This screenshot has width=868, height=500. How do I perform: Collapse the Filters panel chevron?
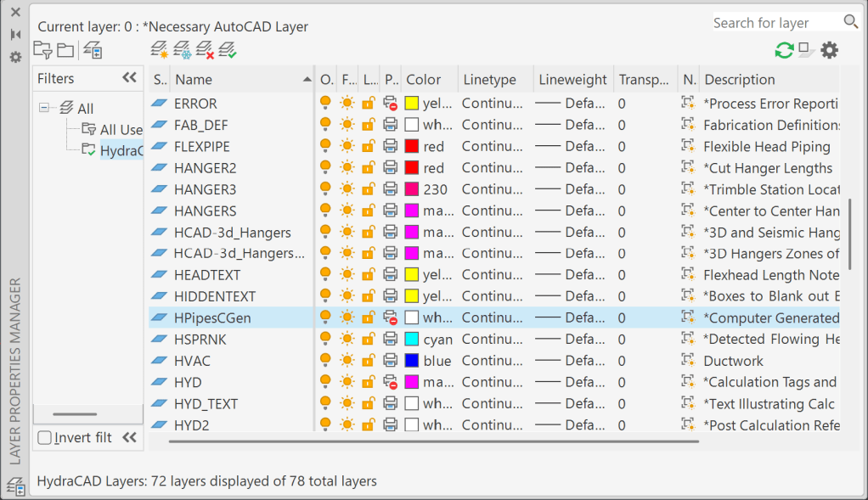pyautogui.click(x=130, y=77)
